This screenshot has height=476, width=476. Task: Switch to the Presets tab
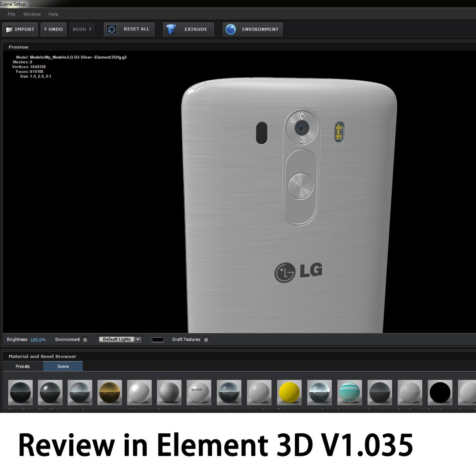[x=23, y=366]
